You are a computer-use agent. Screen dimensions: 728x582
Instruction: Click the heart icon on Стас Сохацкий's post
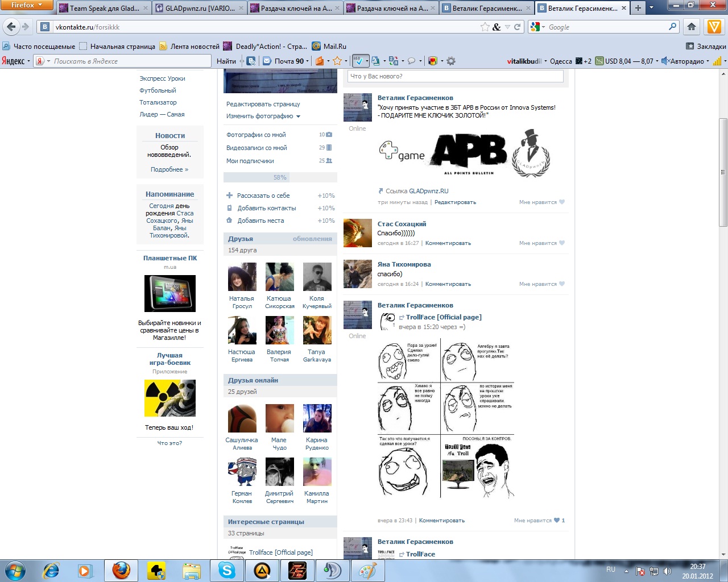562,243
